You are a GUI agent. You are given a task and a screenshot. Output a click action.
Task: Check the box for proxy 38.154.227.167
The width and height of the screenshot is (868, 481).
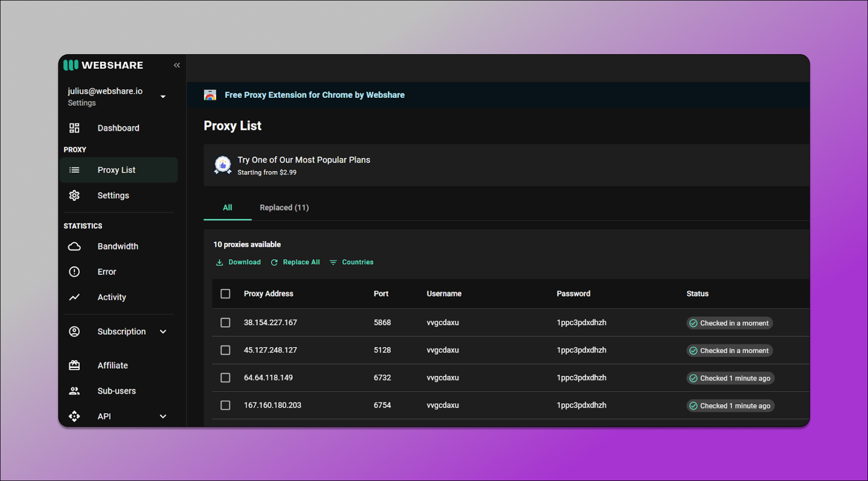[225, 323]
